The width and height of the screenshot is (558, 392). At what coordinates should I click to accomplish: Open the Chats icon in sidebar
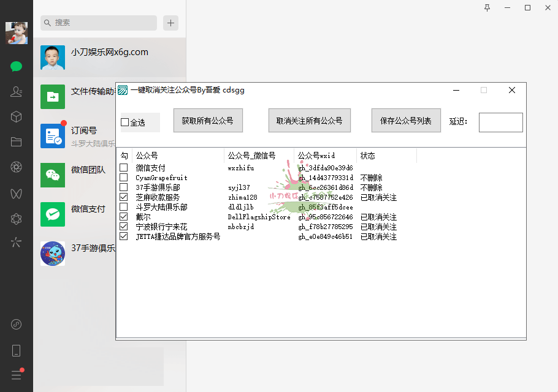click(17, 66)
